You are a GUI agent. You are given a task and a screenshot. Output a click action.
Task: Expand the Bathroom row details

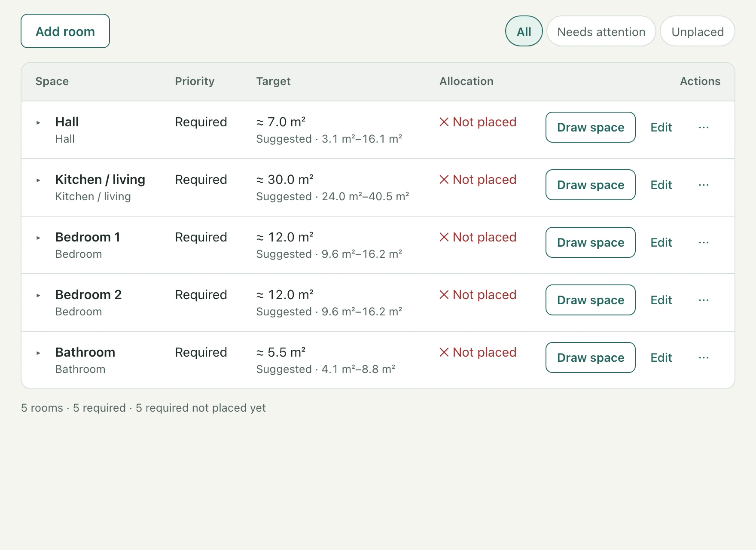pos(38,353)
